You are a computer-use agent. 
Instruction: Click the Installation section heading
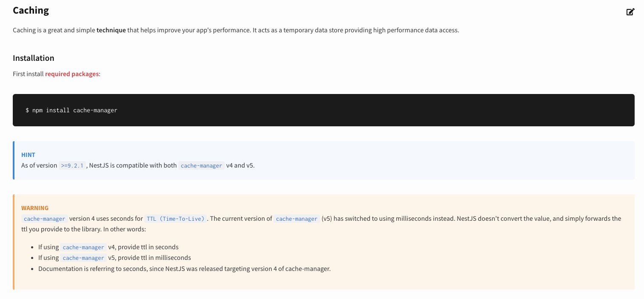(x=34, y=58)
